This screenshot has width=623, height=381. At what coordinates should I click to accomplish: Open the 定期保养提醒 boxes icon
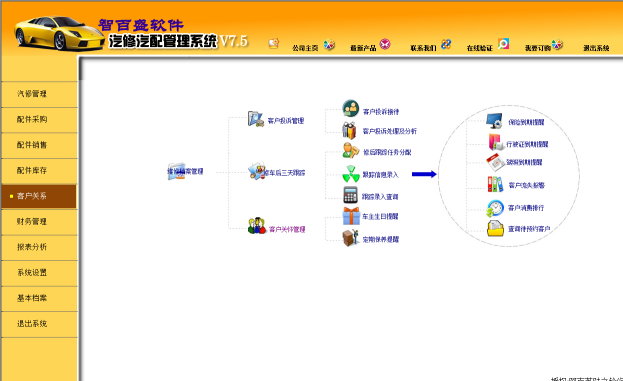pos(351,238)
